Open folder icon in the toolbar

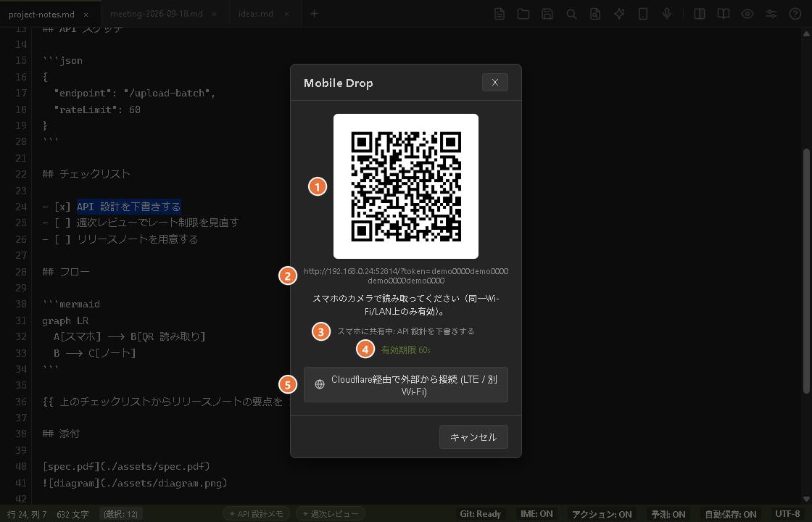tap(523, 14)
